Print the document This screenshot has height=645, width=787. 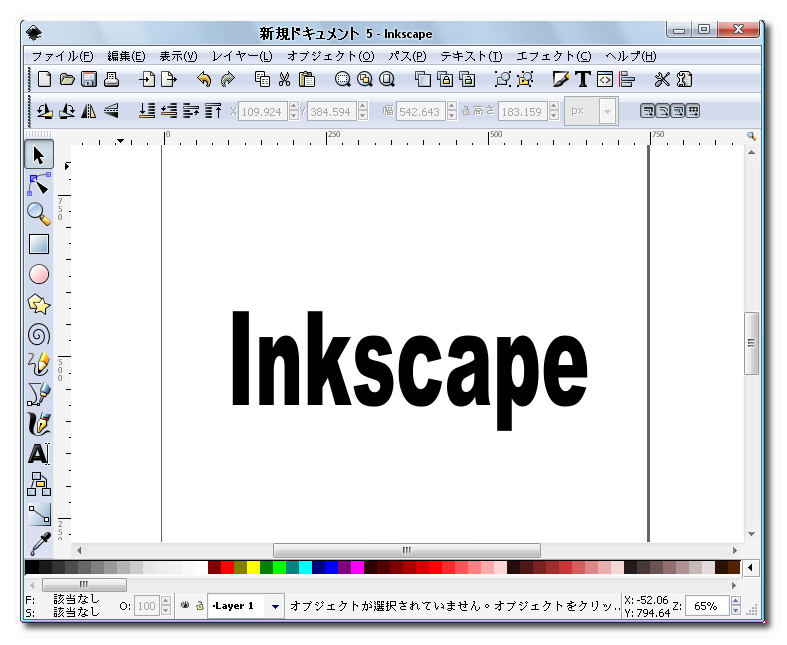(x=111, y=79)
